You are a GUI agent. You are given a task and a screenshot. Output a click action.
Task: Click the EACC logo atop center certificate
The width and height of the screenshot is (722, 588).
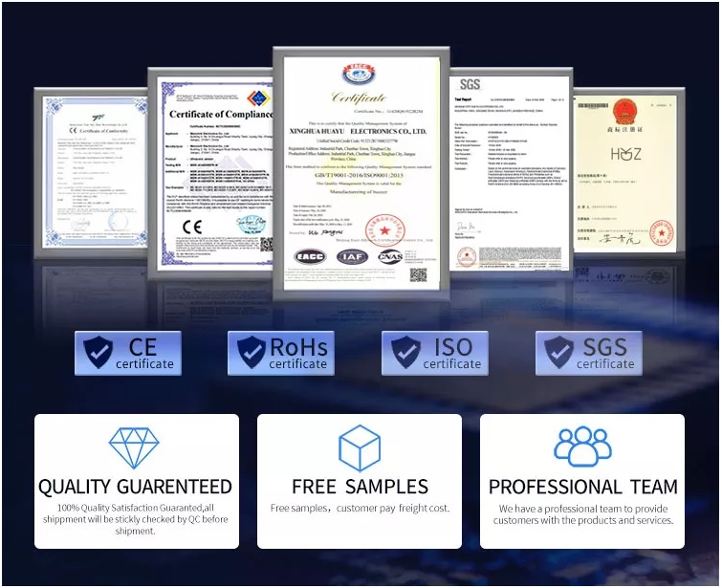pyautogui.click(x=359, y=75)
